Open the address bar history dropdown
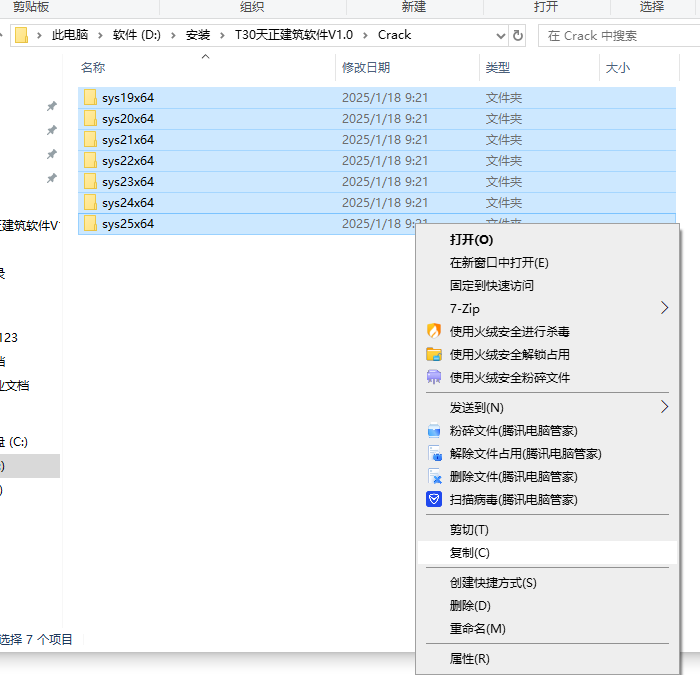The image size is (700, 675). (x=501, y=35)
